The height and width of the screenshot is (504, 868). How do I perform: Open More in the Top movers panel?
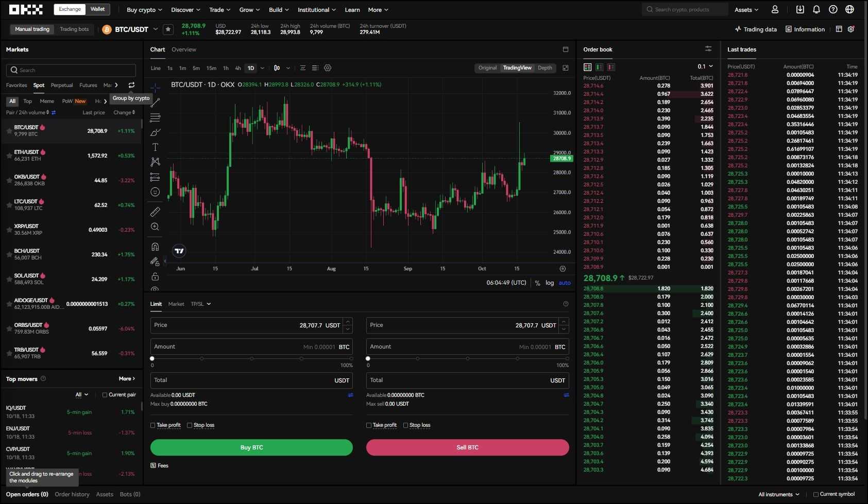coord(126,378)
